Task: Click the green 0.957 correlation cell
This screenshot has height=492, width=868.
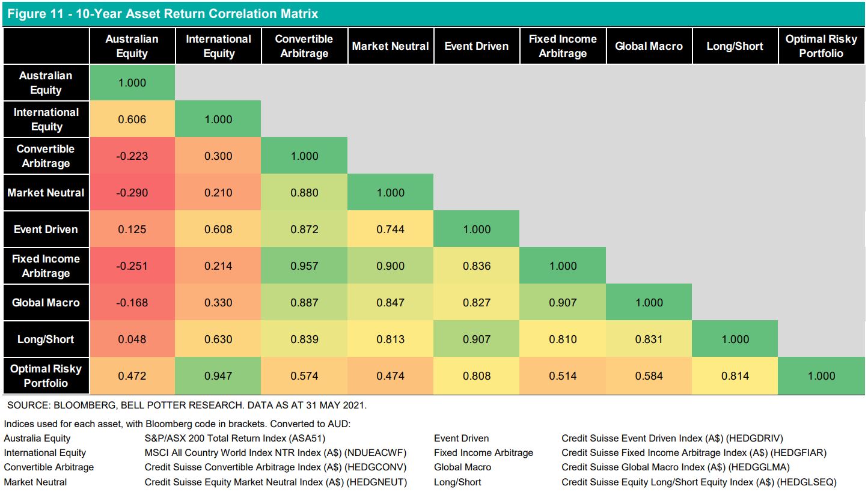Action: pyautogui.click(x=304, y=266)
